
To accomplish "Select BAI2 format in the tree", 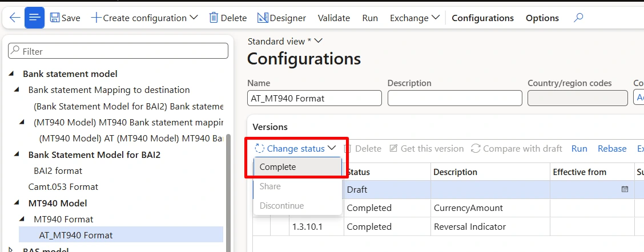I will coord(58,170).
